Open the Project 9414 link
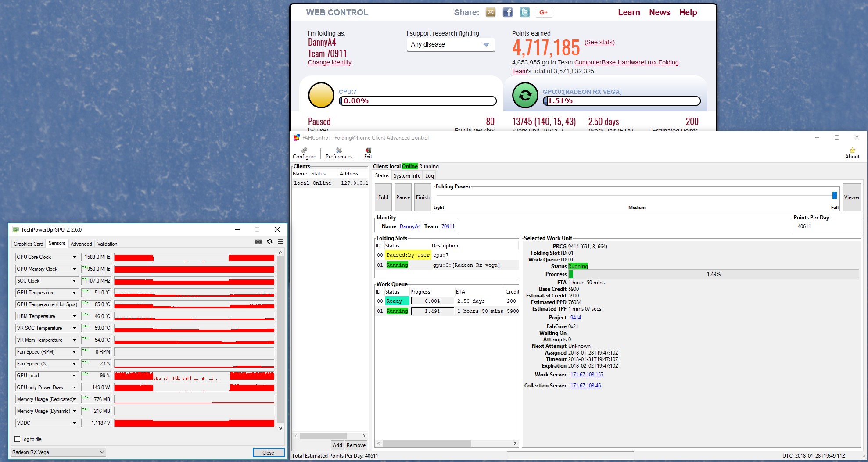This screenshot has height=462, width=868. [576, 318]
